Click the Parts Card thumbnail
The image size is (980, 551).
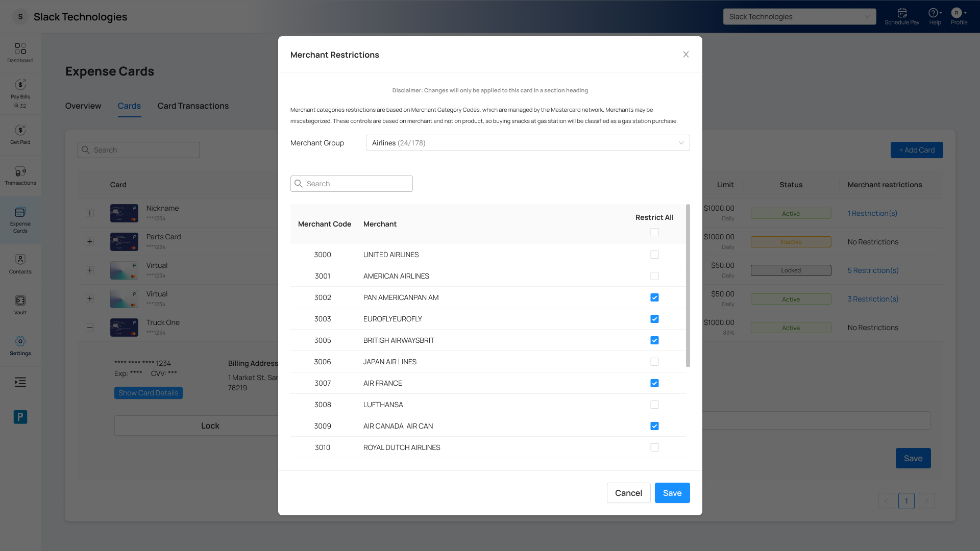click(x=124, y=241)
